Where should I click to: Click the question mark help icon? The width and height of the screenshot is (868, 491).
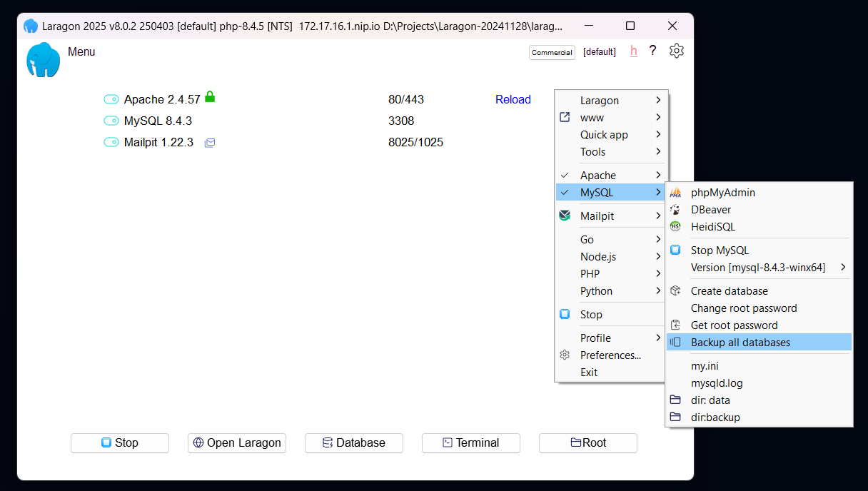click(652, 51)
